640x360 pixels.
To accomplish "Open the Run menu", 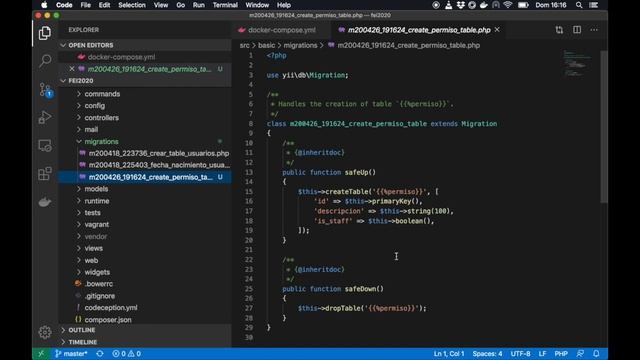I will pyautogui.click(x=199, y=5).
